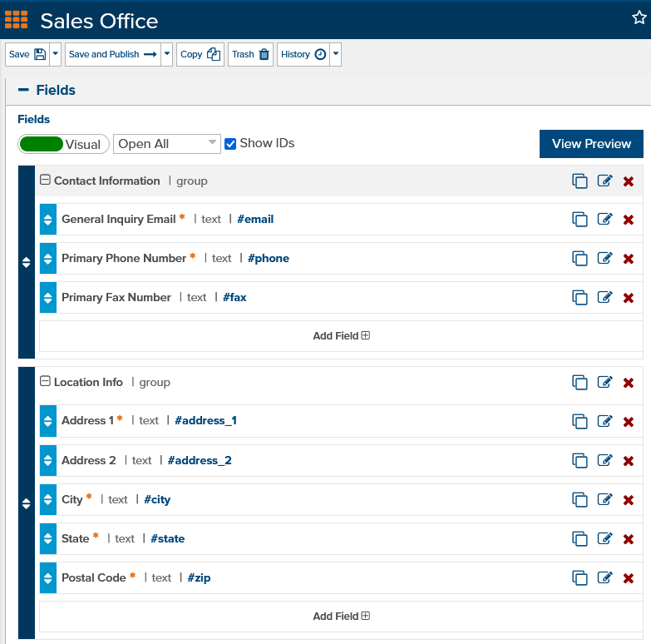Viewport: 651px width, 644px height.
Task: Add Field to Contact Information group
Action: (x=341, y=335)
